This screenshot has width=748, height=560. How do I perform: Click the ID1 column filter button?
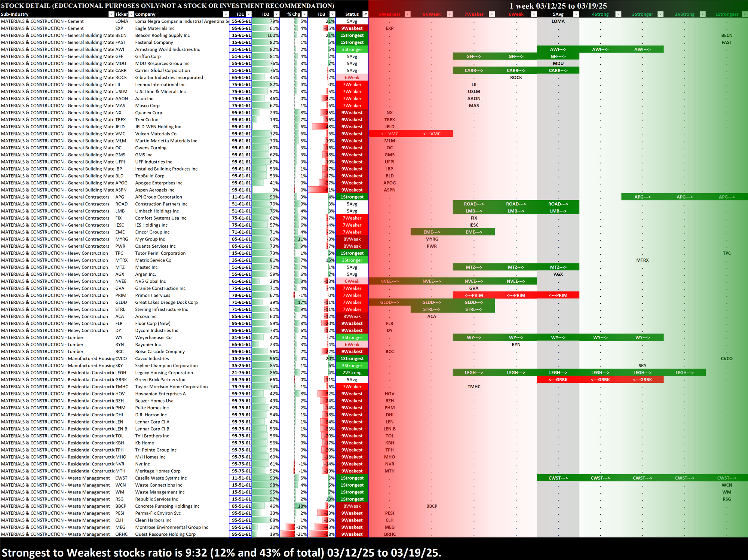coord(248,14)
